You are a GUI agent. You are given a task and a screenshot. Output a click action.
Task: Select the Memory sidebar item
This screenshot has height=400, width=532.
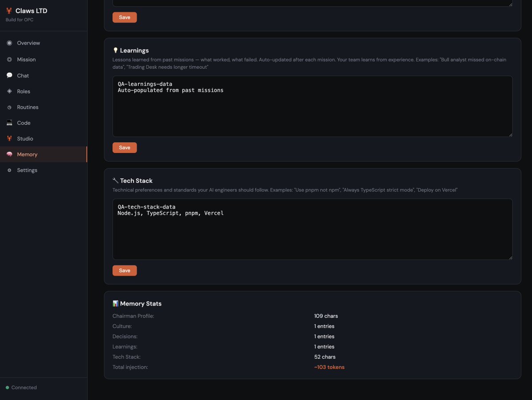pyautogui.click(x=43, y=154)
